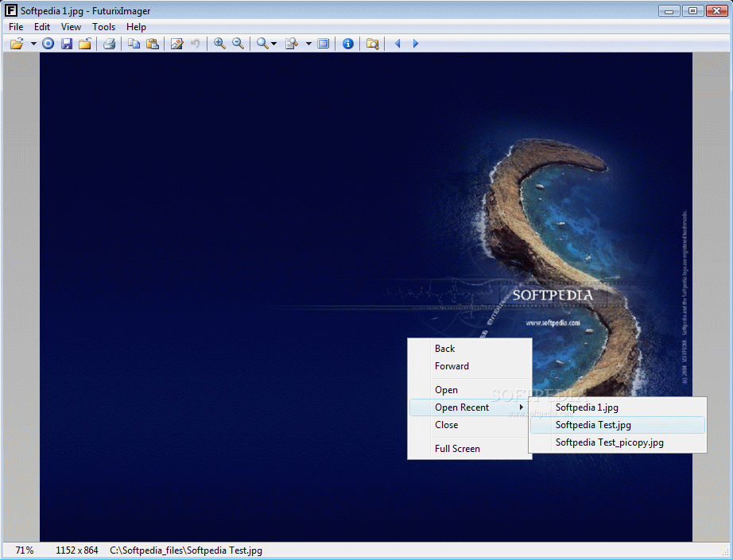Click the Print toolbar icon
This screenshot has height=560, width=733.
pyautogui.click(x=110, y=44)
